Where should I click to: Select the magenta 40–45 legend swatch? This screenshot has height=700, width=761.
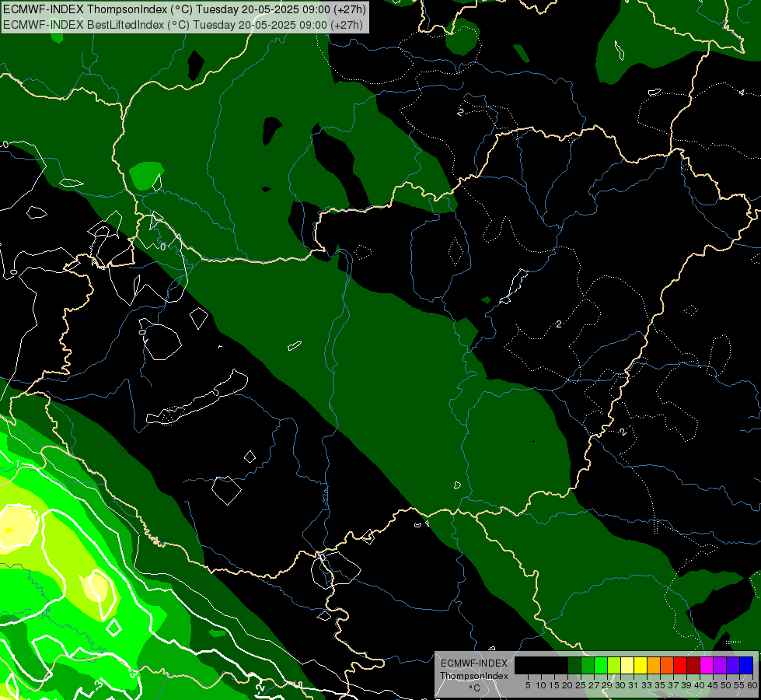(707, 665)
